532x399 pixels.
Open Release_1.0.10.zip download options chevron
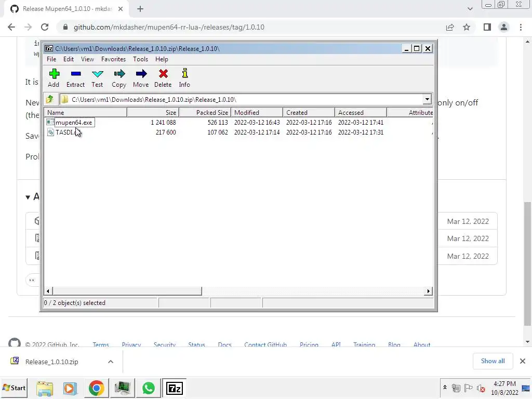coord(111,362)
